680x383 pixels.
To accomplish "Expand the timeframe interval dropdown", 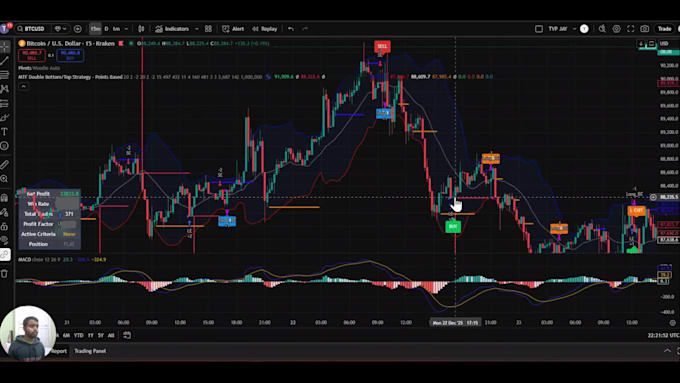I will pyautogui.click(x=126, y=29).
